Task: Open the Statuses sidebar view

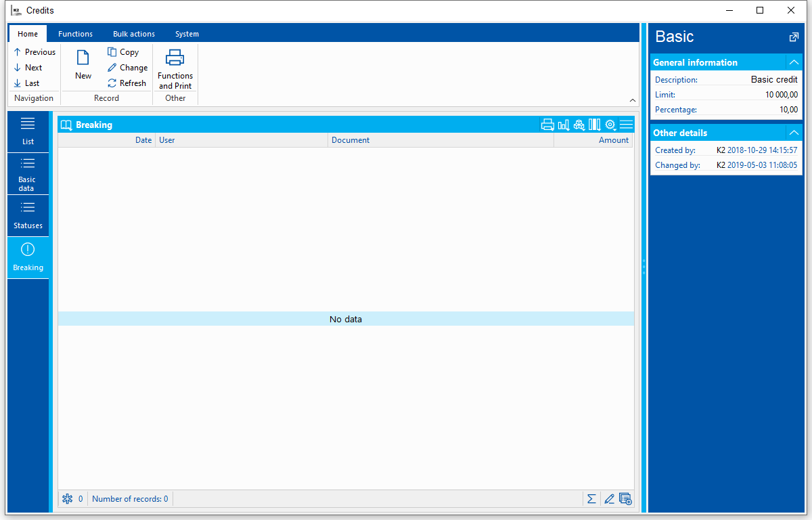Action: click(28, 216)
